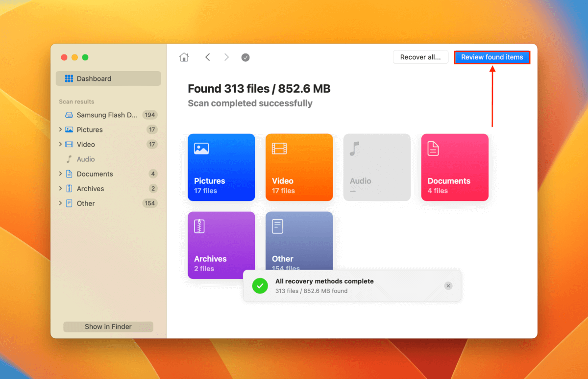Viewport: 588px width, 379px height.
Task: Maximize the window with the green button
Action: pyautogui.click(x=85, y=57)
